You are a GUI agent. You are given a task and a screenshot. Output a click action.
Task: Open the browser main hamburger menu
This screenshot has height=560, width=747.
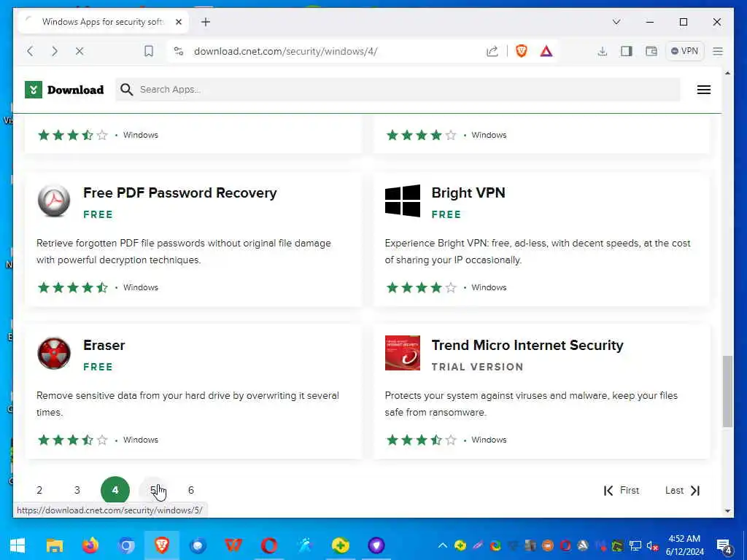(718, 51)
